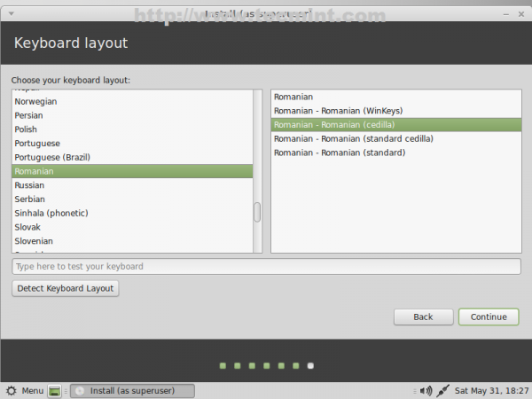
Task: Select Persian in the layout list
Action: tap(132, 115)
